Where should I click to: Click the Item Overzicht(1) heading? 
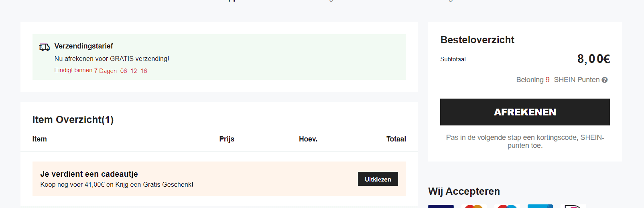tap(73, 119)
